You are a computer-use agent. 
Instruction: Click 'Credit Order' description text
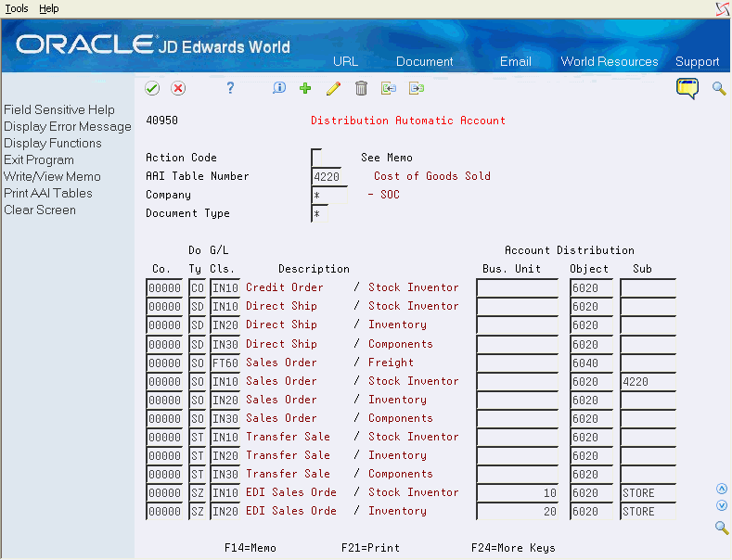(x=284, y=287)
